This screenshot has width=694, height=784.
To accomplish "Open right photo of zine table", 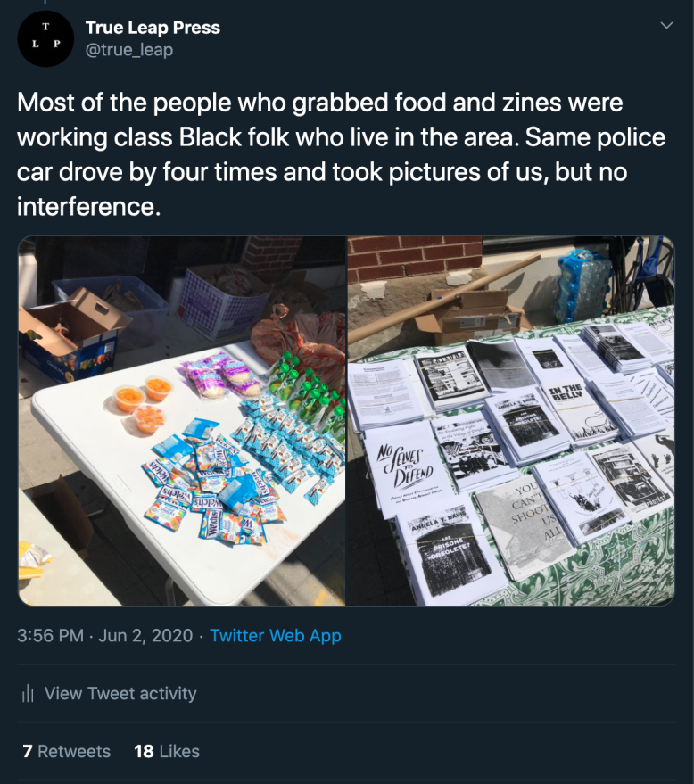I will click(x=510, y=420).
